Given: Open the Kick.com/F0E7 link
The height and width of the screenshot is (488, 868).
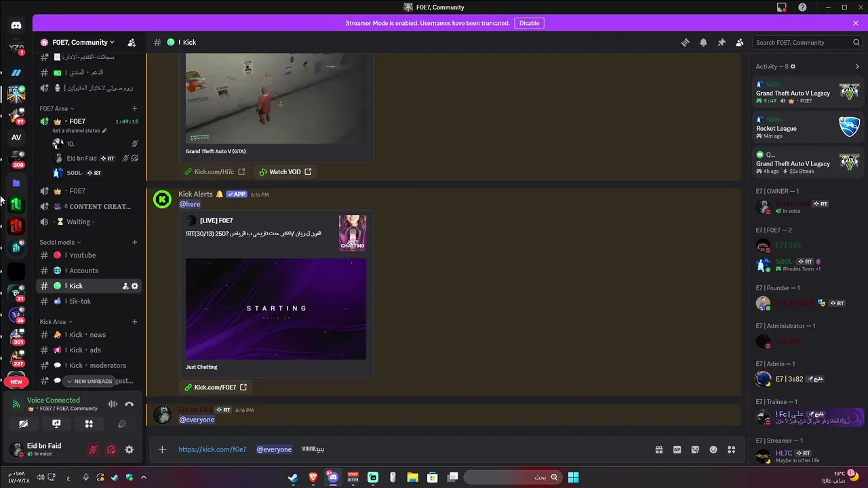Looking at the screenshot, I should click(216, 387).
